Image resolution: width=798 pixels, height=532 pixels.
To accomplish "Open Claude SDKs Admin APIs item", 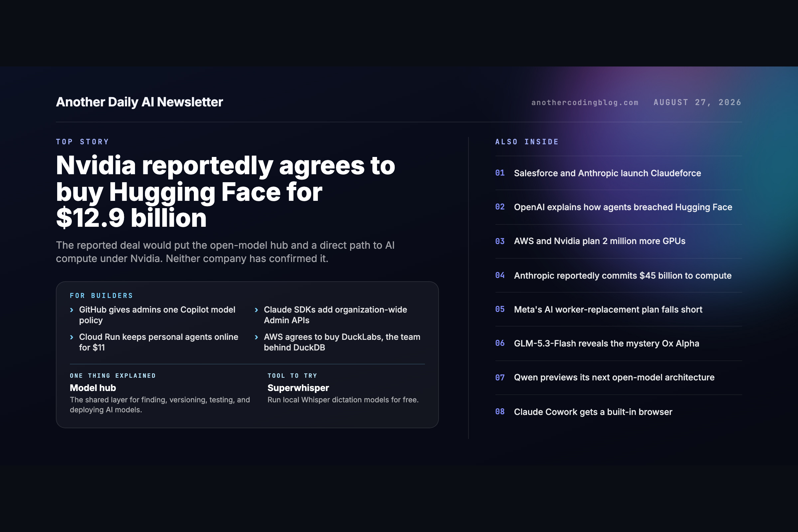I will 335,315.
